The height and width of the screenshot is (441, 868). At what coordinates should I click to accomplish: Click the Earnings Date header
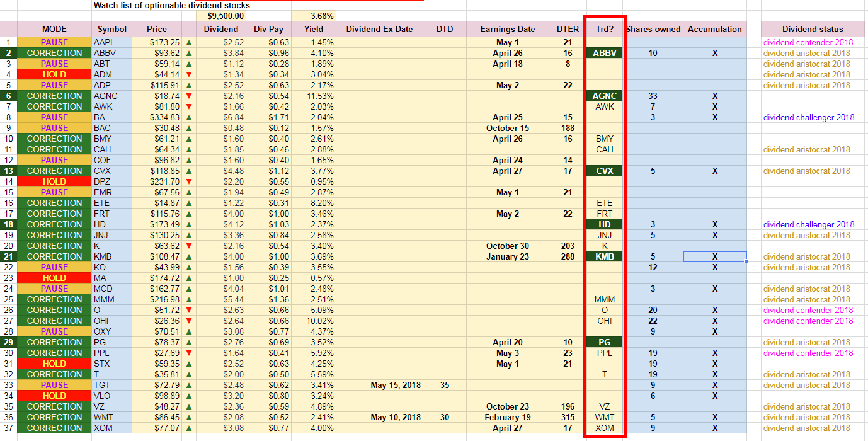[508, 29]
